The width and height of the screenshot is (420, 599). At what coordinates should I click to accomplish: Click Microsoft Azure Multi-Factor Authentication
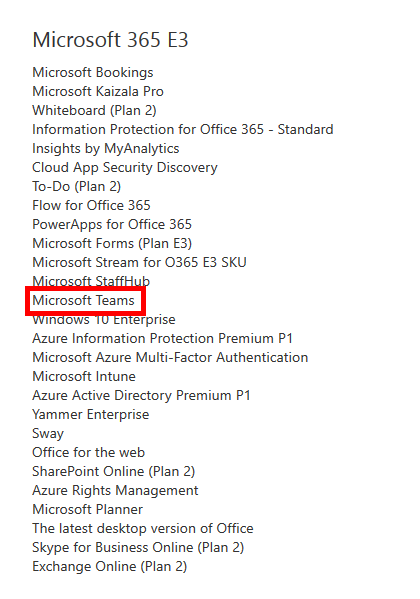[170, 358]
